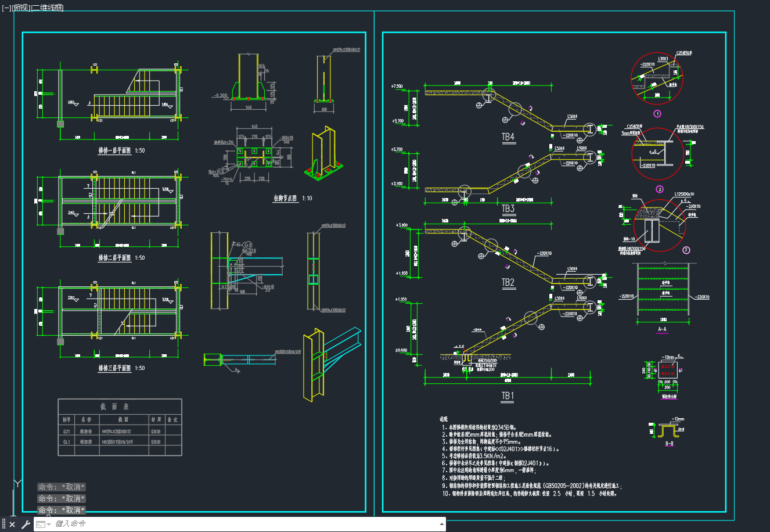770x532 pixels.
Task: Close the command line panel with X
Action: tap(12, 524)
